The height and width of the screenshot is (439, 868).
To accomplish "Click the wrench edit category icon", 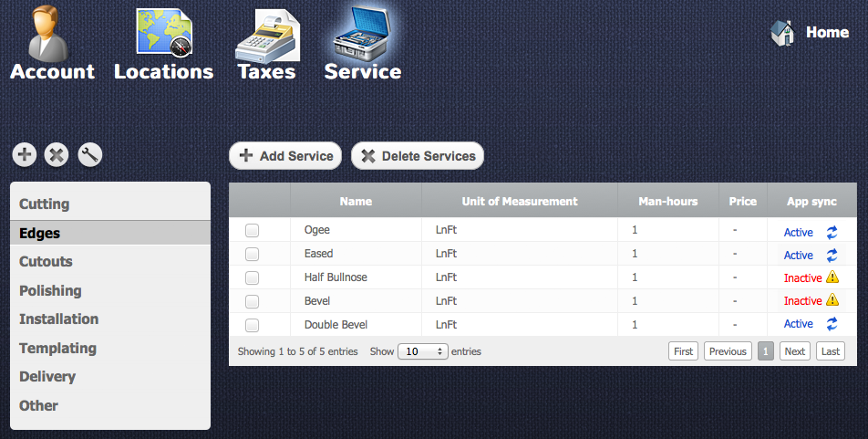I will (89, 154).
